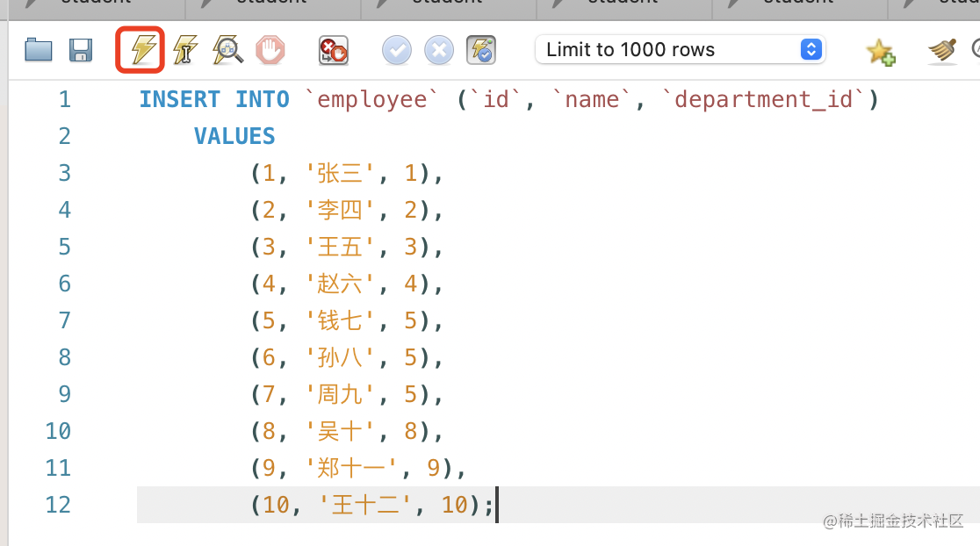Save the script using the floppy disk icon
Viewport: 980px width, 546px height.
pos(81,50)
